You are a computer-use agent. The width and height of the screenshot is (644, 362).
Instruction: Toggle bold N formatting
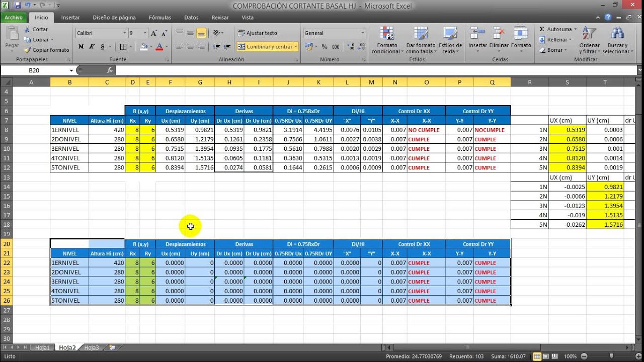(81, 47)
